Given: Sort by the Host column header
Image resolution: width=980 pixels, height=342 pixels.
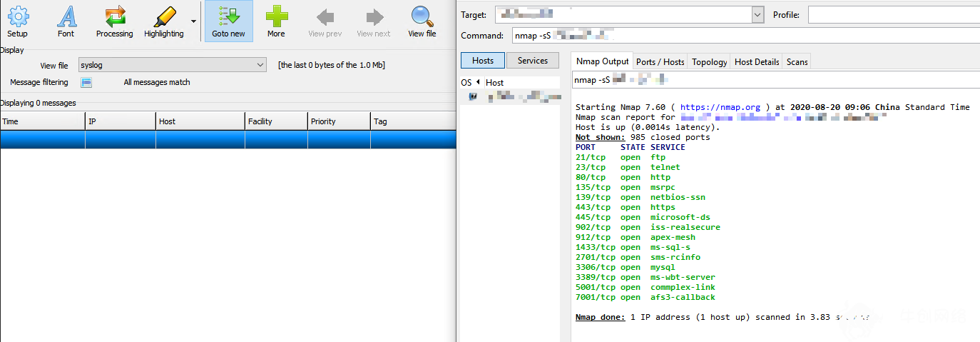Looking at the screenshot, I should click(200, 121).
